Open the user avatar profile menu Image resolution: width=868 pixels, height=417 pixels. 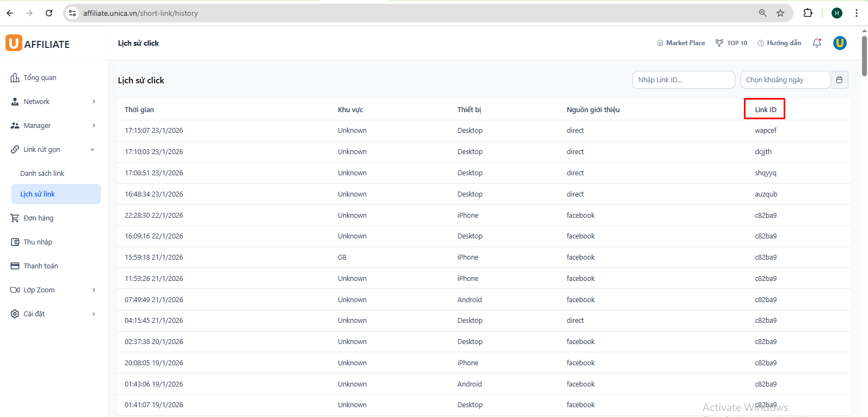pyautogui.click(x=840, y=43)
